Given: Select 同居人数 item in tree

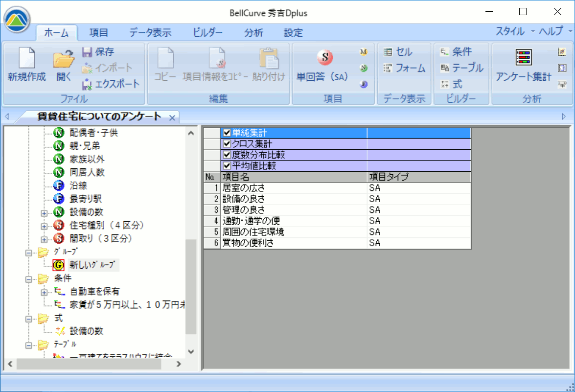Looking at the screenshot, I should (x=87, y=172).
